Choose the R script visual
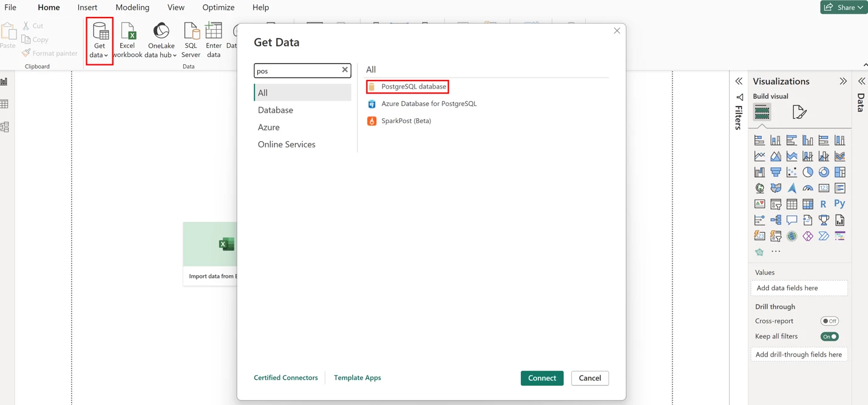The height and width of the screenshot is (405, 868). (824, 204)
